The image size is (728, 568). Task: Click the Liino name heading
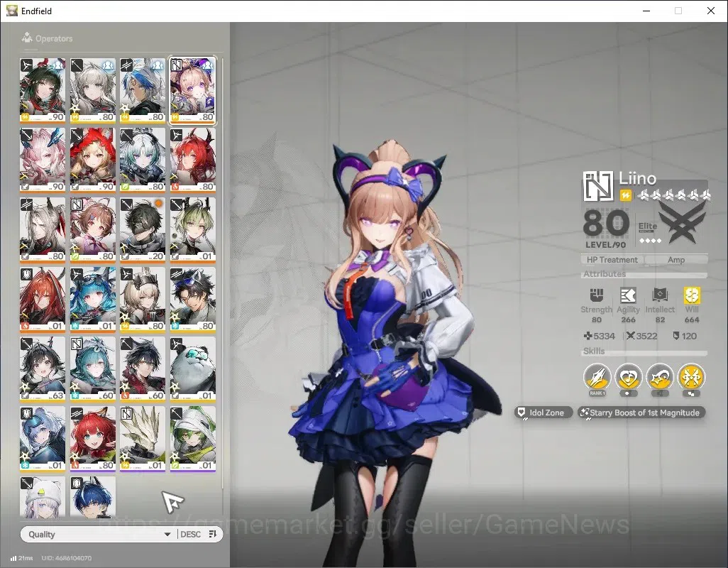click(637, 178)
